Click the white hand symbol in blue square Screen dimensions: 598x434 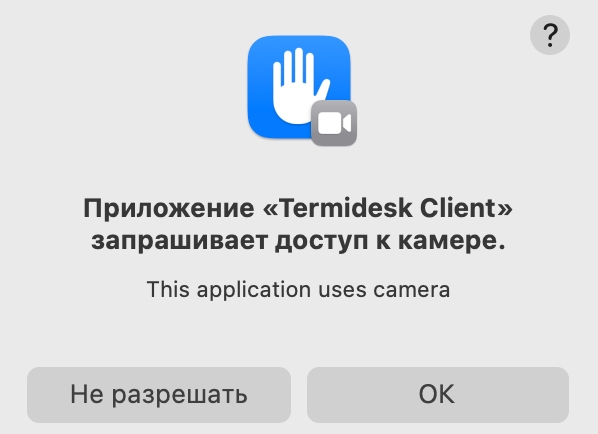300,86
